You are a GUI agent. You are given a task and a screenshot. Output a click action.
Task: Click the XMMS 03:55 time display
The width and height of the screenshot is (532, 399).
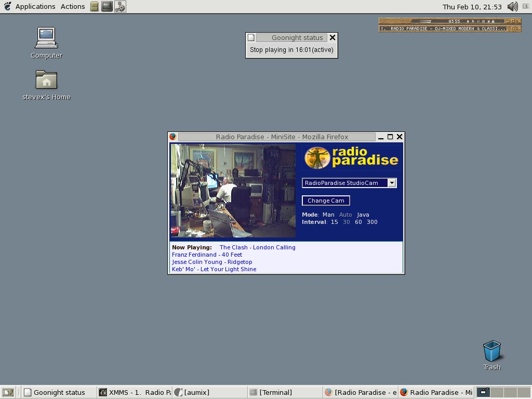(454, 21)
